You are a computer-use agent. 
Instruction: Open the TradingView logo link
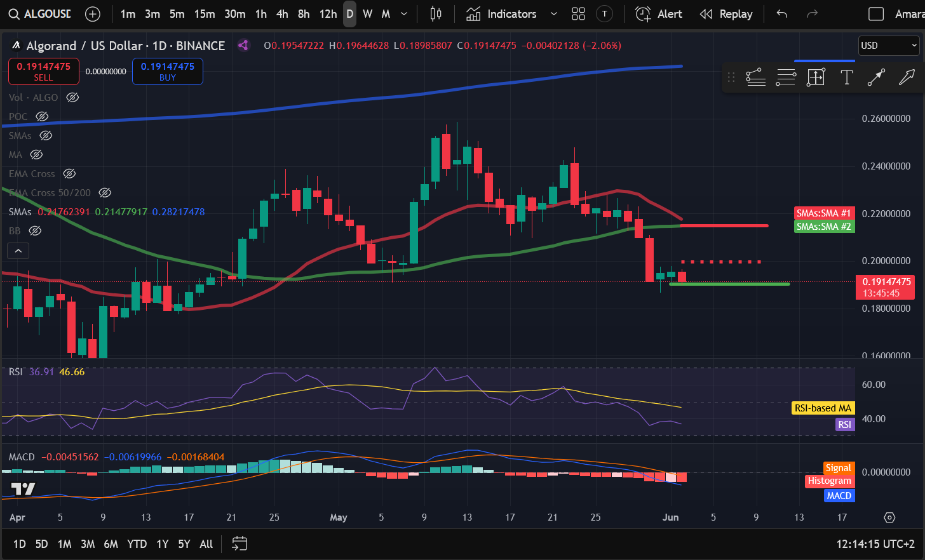tap(24, 489)
